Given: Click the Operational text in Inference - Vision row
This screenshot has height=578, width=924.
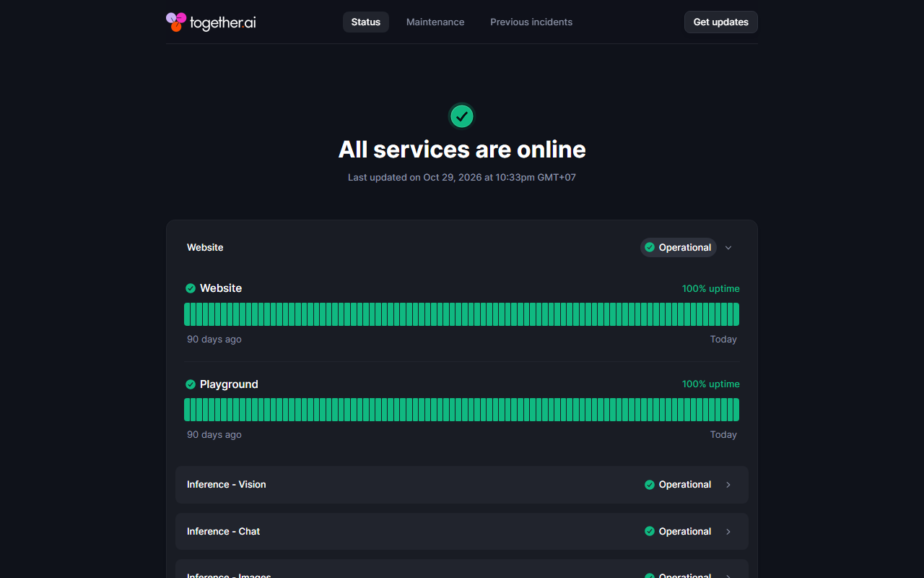Looking at the screenshot, I should [x=685, y=485].
